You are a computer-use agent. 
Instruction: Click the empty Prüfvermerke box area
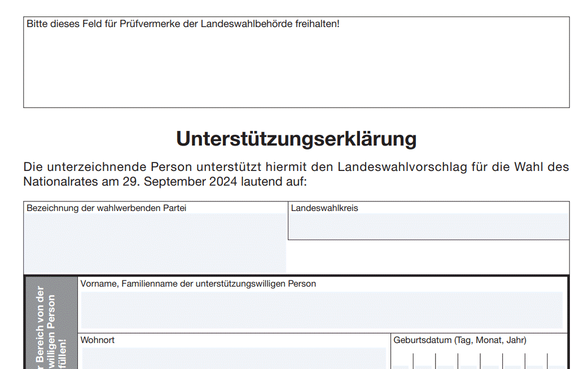(x=296, y=68)
